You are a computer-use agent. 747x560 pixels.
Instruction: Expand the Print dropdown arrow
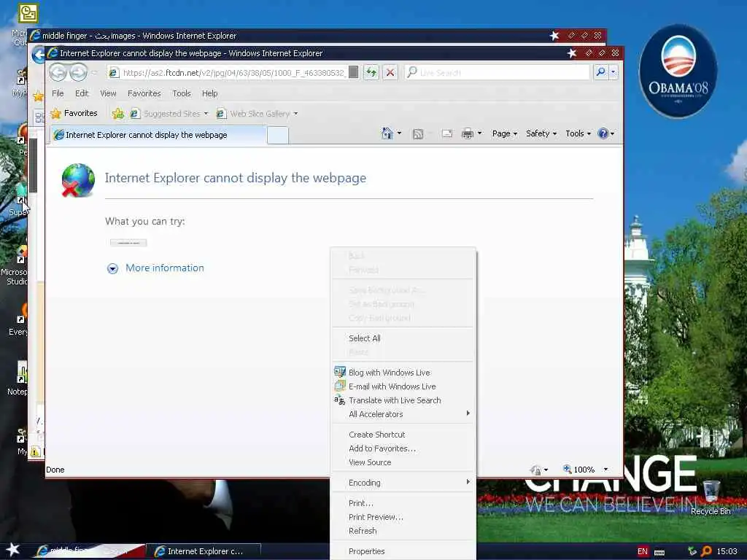tap(479, 133)
